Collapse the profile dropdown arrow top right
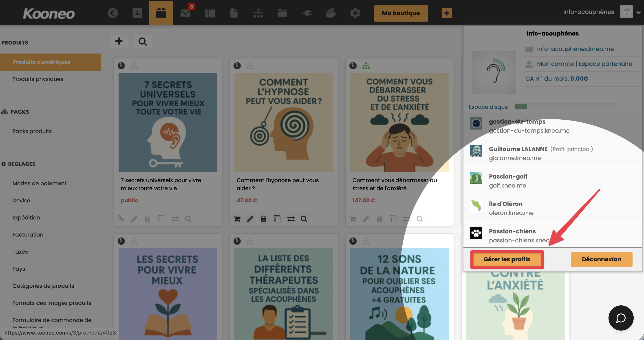The image size is (644, 340). point(638,13)
